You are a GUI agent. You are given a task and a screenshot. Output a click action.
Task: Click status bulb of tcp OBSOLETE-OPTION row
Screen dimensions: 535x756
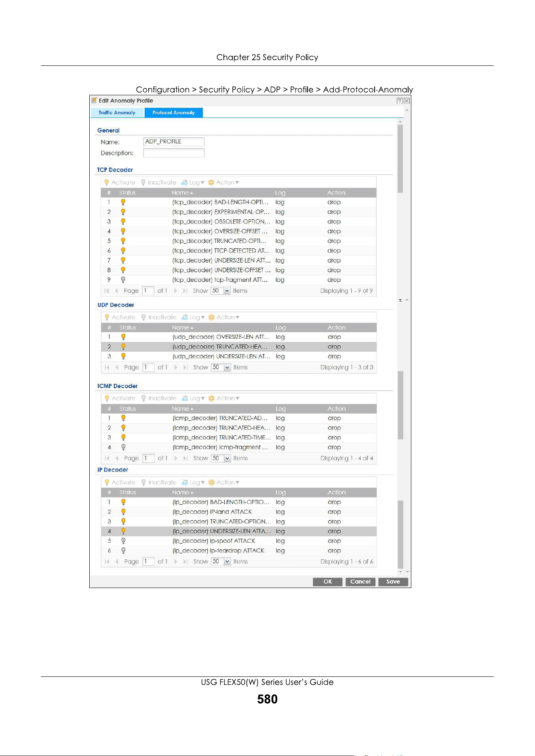coord(123,222)
